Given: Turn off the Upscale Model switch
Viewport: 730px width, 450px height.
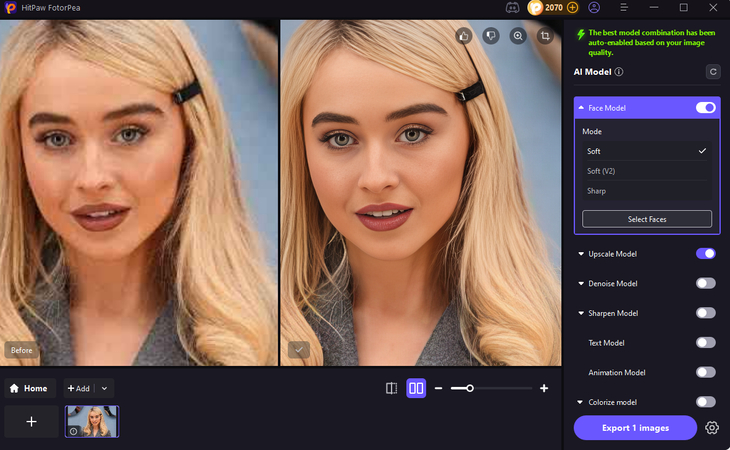Looking at the screenshot, I should coord(705,254).
